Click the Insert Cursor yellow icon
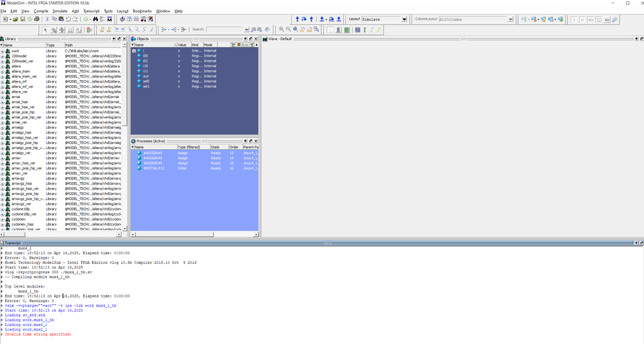Viewport: 644px width, 344px height. tap(102, 30)
